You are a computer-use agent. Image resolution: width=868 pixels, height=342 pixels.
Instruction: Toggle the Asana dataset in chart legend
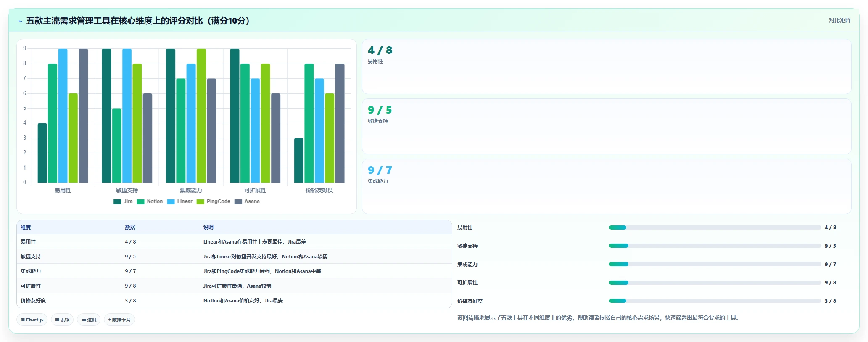point(247,201)
